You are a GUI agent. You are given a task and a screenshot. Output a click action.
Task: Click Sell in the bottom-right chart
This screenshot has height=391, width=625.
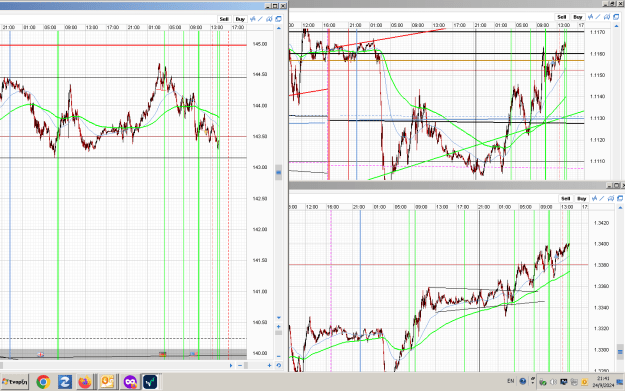(566, 198)
